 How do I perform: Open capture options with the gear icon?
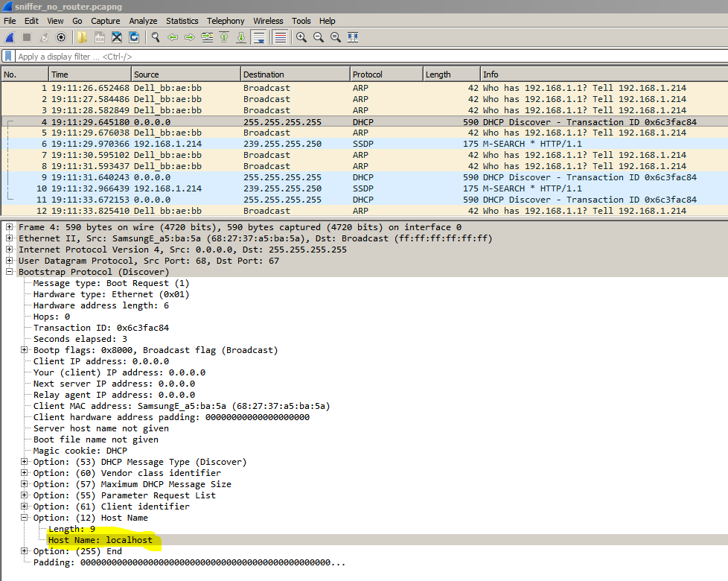[60, 36]
